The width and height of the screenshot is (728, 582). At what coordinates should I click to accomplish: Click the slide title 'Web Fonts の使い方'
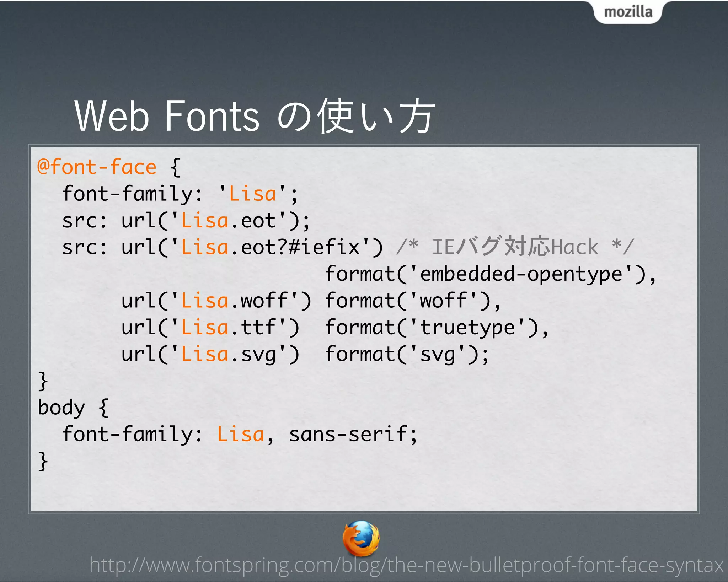[x=255, y=116]
